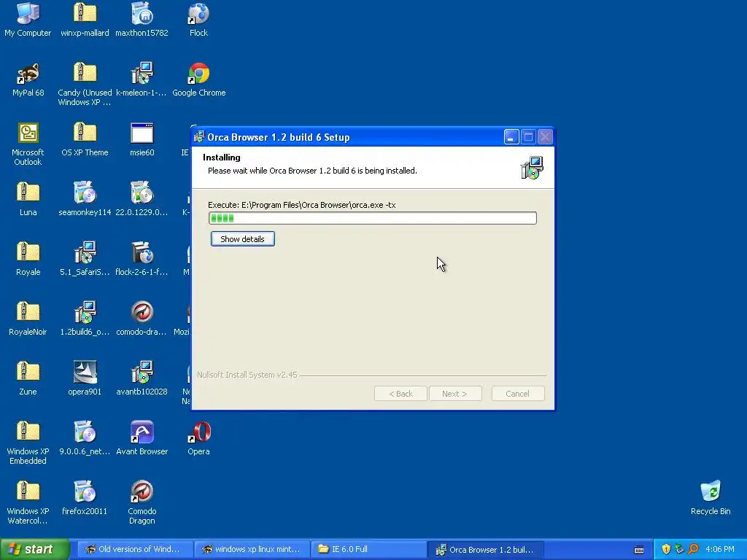Image resolution: width=747 pixels, height=560 pixels.
Task: Select the Microsoft Outlook desktop icon
Action: 28,133
